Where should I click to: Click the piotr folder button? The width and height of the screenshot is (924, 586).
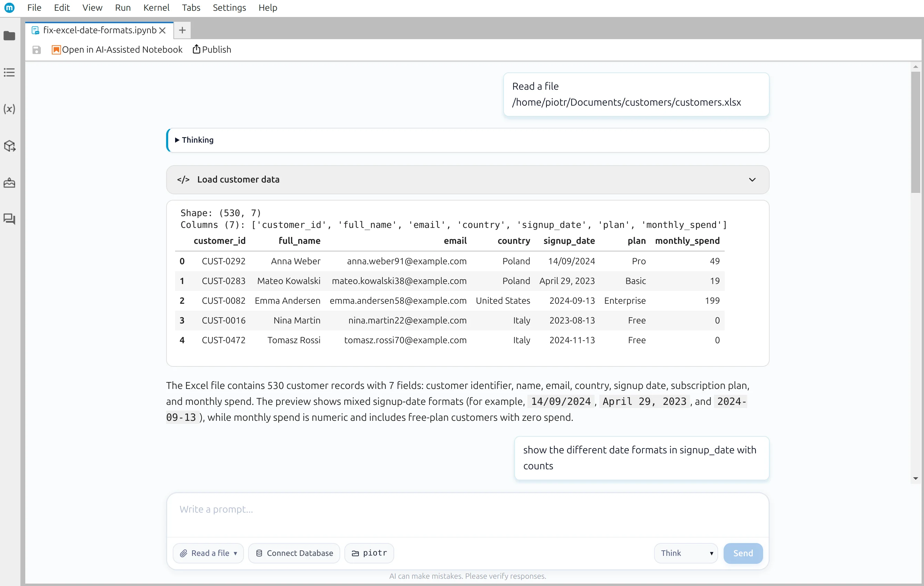click(x=369, y=553)
